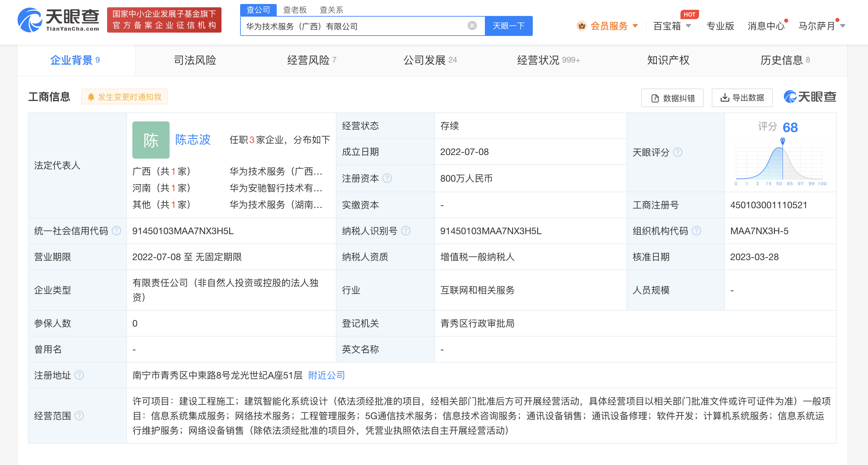The width and height of the screenshot is (868, 465).
Task: Open the TianYanCha logo homepage
Action: [59, 20]
